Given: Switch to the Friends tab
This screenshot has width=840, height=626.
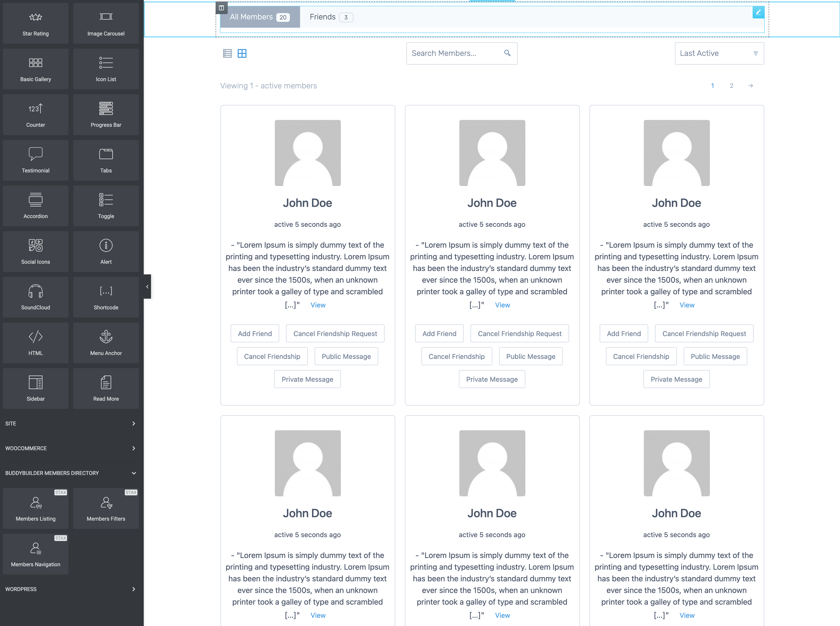Looking at the screenshot, I should [322, 17].
